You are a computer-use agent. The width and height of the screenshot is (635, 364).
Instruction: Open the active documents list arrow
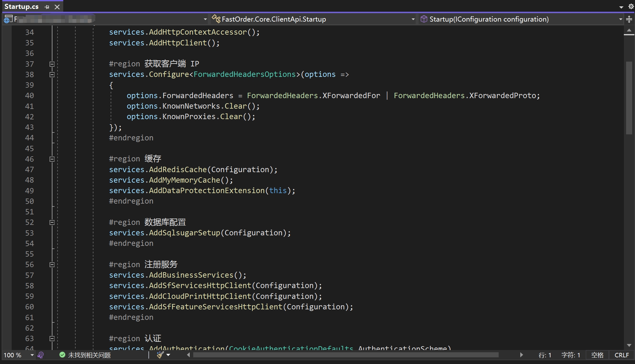point(621,7)
